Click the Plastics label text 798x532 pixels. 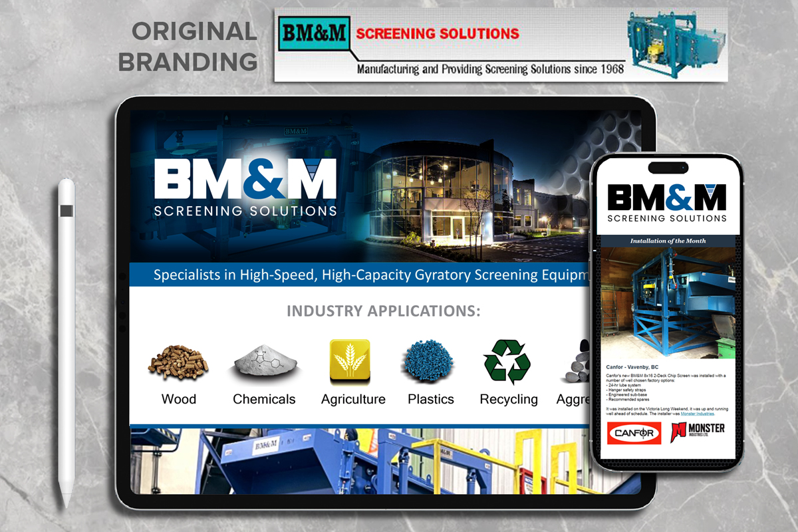(431, 399)
